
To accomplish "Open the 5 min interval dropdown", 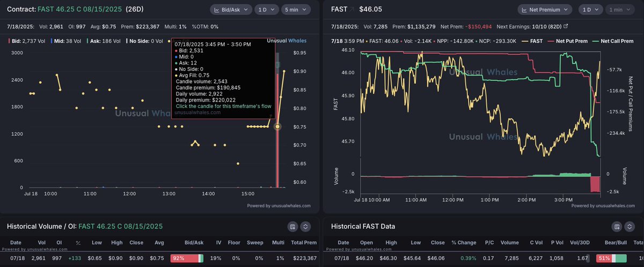I will pos(296,10).
